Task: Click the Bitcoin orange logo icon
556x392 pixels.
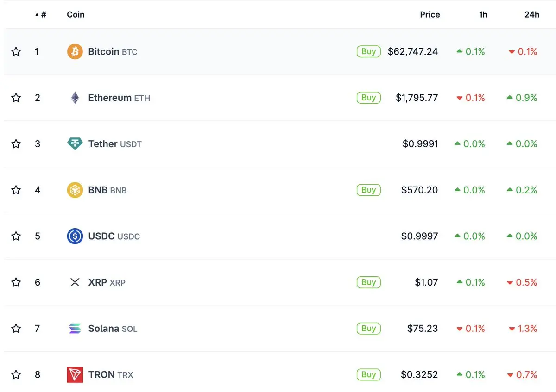Action: [x=75, y=51]
